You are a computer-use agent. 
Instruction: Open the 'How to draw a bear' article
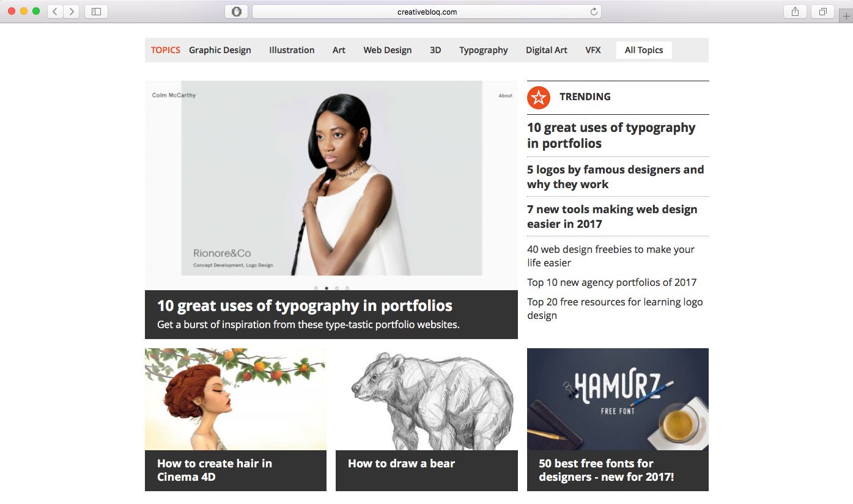(x=401, y=463)
